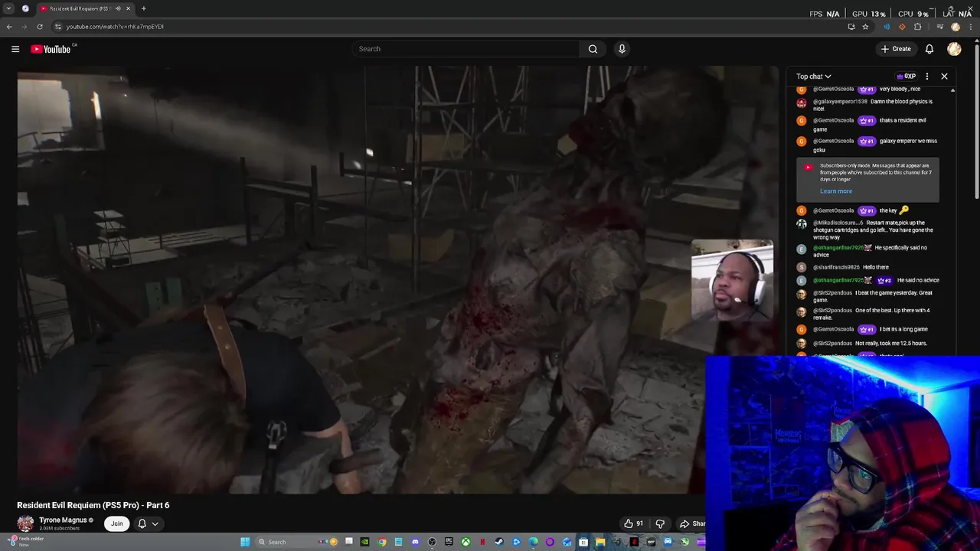Screen dimensions: 980x551
Task: Open the Extensions puzzle menu
Action: [917, 27]
